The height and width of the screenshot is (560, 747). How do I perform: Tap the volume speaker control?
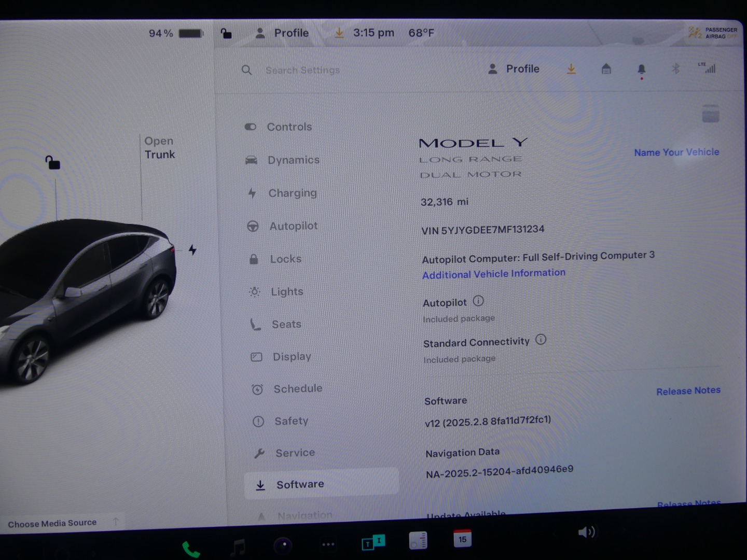(586, 532)
